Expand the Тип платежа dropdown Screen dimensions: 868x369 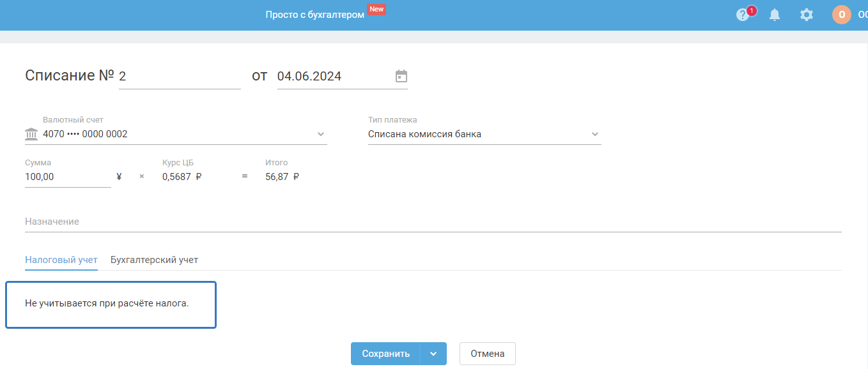594,134
